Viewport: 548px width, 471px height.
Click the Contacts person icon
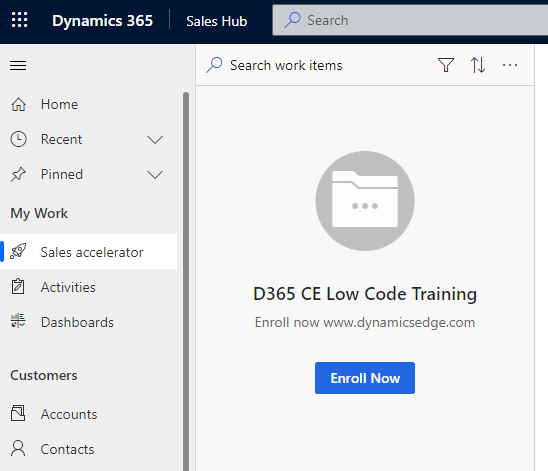click(x=18, y=448)
